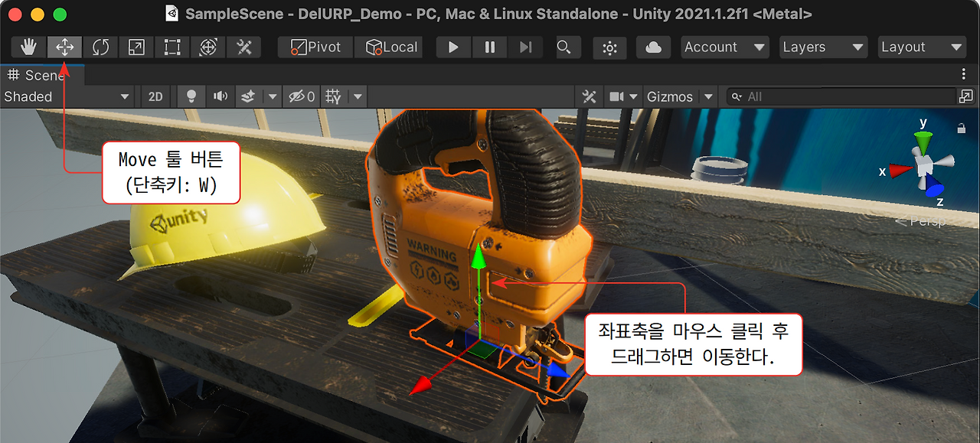Image resolution: width=980 pixels, height=443 pixels.
Task: Toggle scene lighting bulb
Action: tap(191, 96)
